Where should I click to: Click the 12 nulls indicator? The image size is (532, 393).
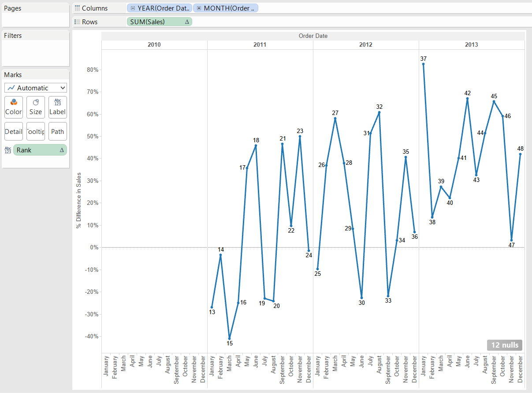pos(504,345)
